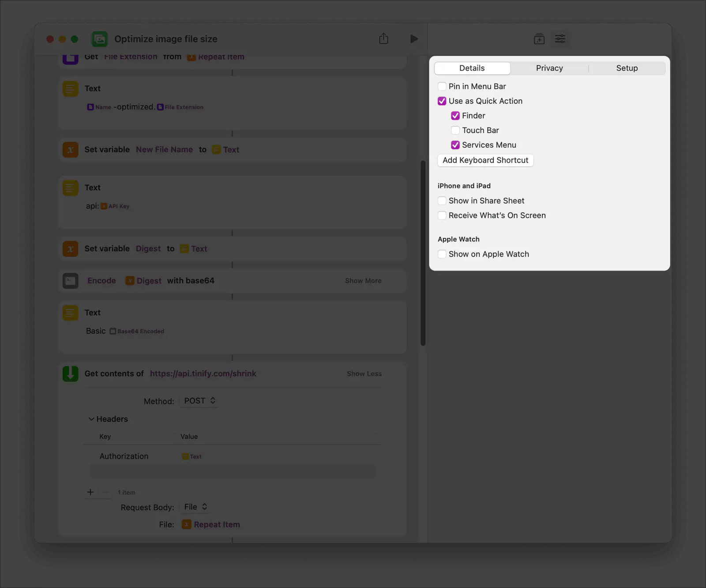Open the share sheet for this shortcut

pos(383,39)
